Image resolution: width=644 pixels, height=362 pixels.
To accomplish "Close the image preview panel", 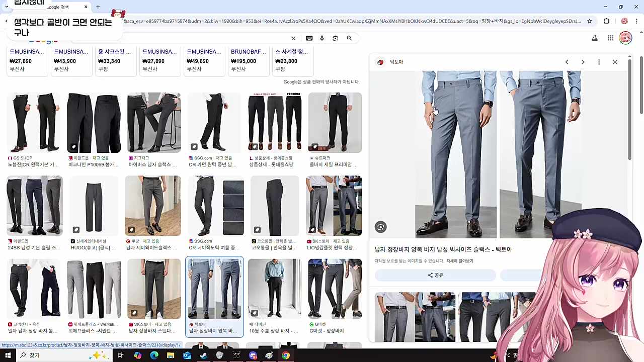I will 615,62.
